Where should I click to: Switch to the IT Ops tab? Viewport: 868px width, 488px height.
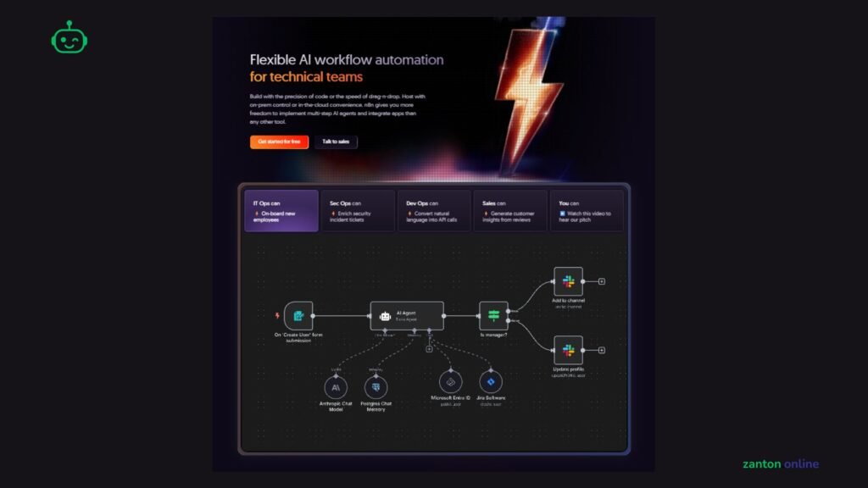[281, 211]
